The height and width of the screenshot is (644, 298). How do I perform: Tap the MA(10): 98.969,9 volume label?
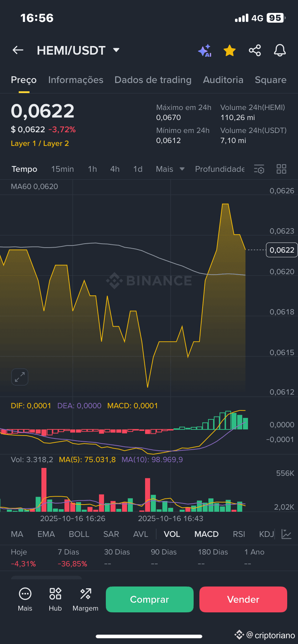point(152,460)
